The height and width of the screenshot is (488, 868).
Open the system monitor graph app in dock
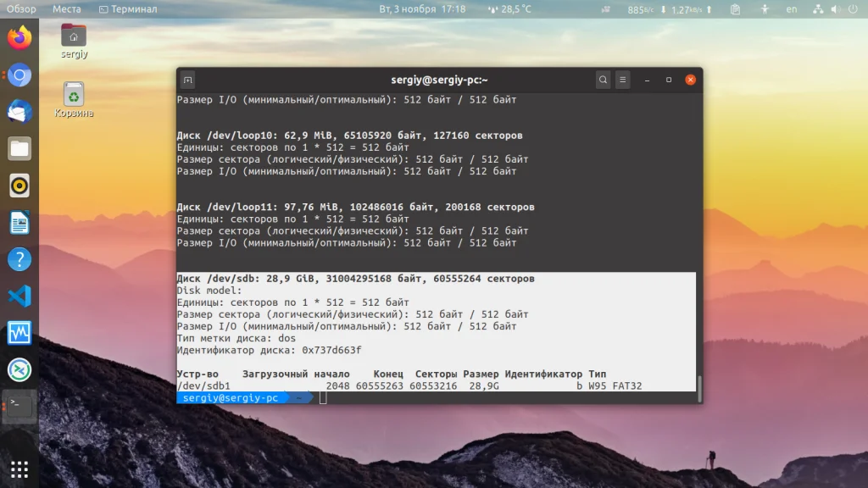click(x=19, y=332)
